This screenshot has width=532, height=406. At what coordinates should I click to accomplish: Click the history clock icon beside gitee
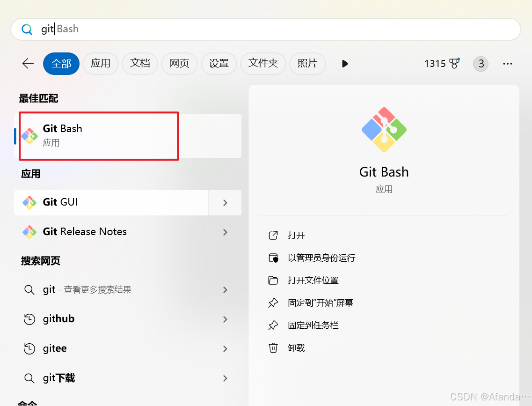pos(29,349)
